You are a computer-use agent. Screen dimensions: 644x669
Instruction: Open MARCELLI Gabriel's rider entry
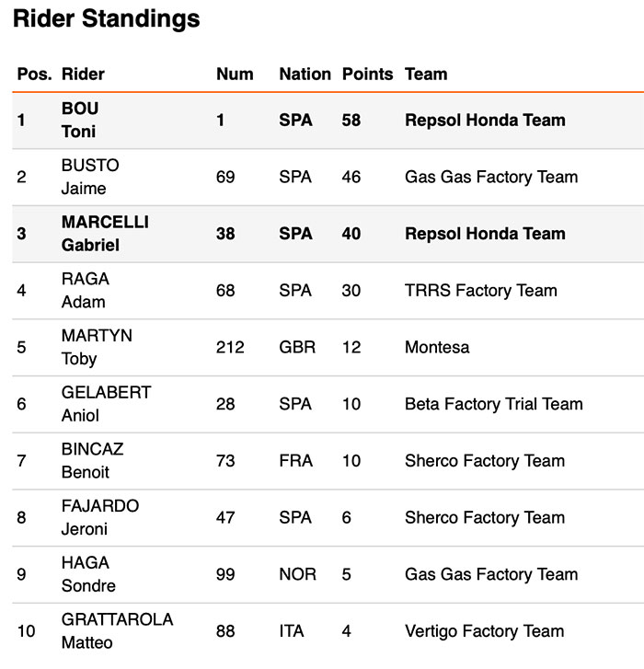tap(104, 234)
